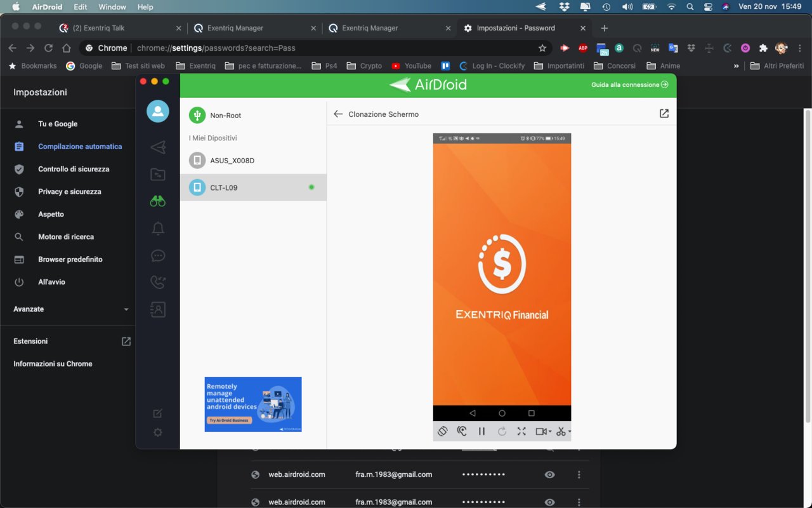The width and height of the screenshot is (812, 508).
Task: Click Guida alla connessione link
Action: [629, 84]
